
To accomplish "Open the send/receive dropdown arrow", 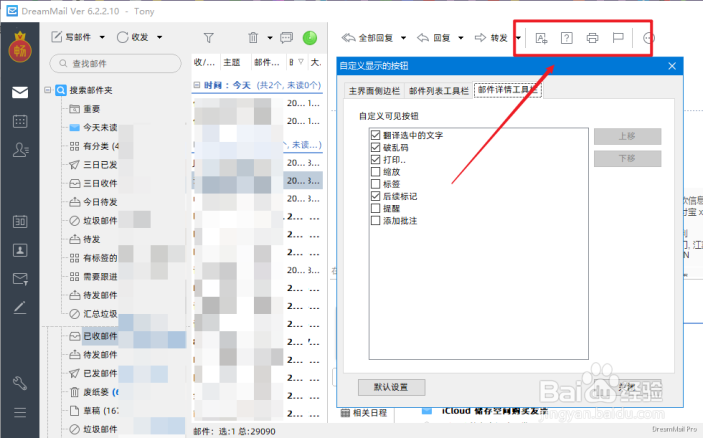I will tap(160, 37).
